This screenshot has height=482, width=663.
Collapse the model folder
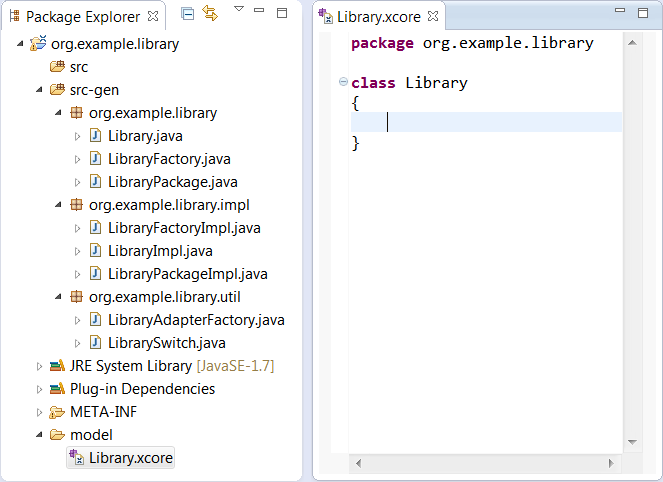click(39, 434)
